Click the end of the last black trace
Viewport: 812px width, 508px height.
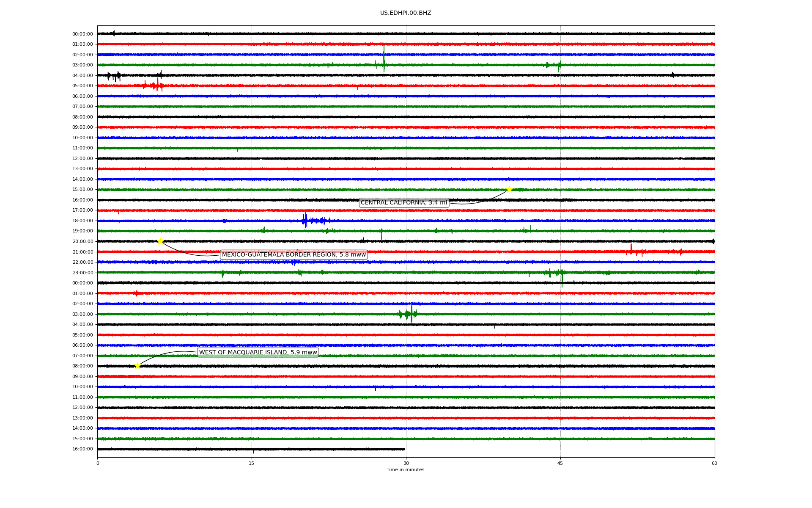(404, 449)
